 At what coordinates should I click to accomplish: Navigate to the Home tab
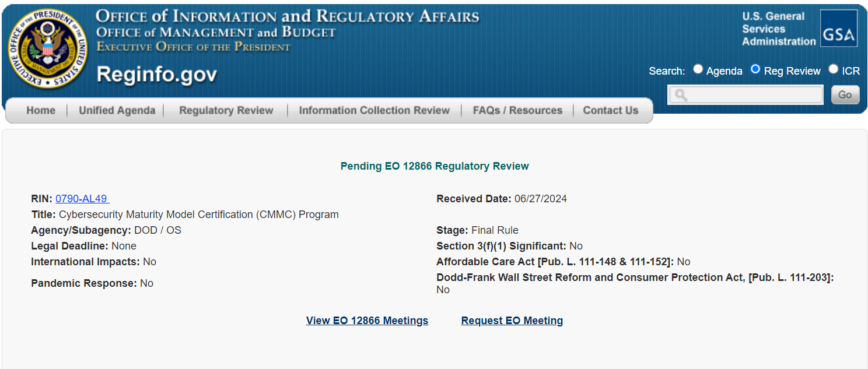pos(40,110)
